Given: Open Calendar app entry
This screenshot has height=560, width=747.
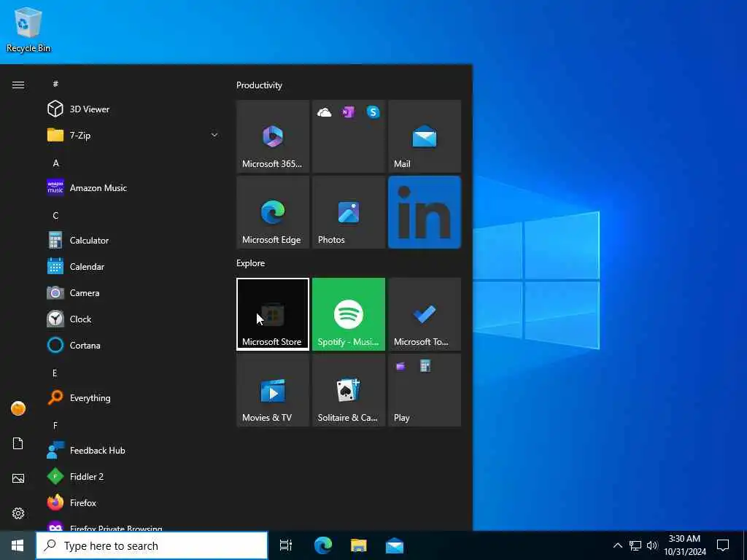Looking at the screenshot, I should [x=131, y=266].
